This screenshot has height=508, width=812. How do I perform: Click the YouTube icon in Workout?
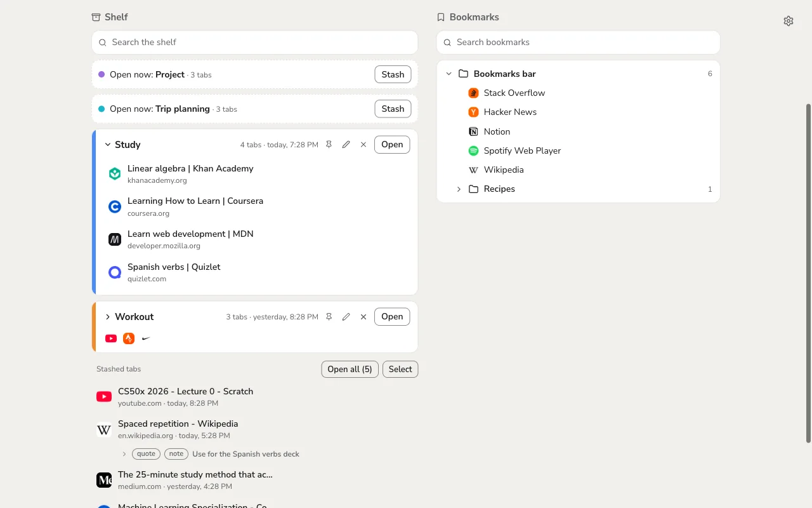pyautogui.click(x=111, y=338)
